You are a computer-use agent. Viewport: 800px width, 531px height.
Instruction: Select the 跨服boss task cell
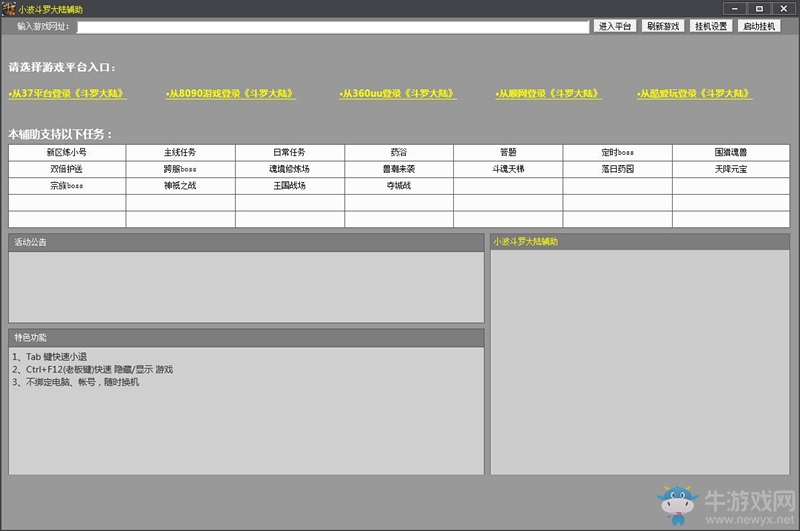point(180,169)
